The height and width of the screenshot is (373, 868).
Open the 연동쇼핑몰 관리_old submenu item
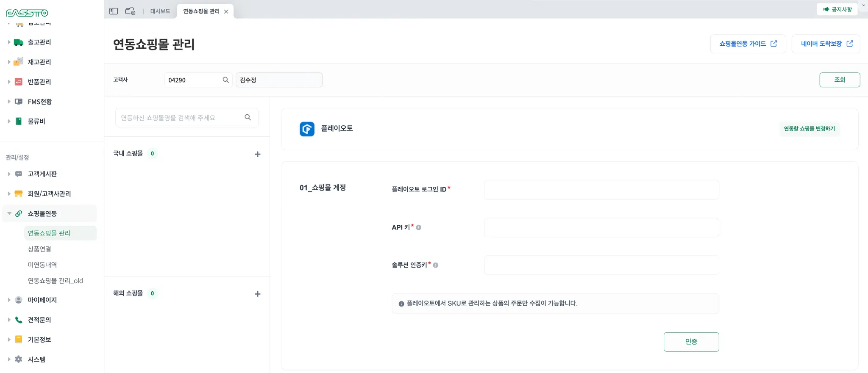56,281
